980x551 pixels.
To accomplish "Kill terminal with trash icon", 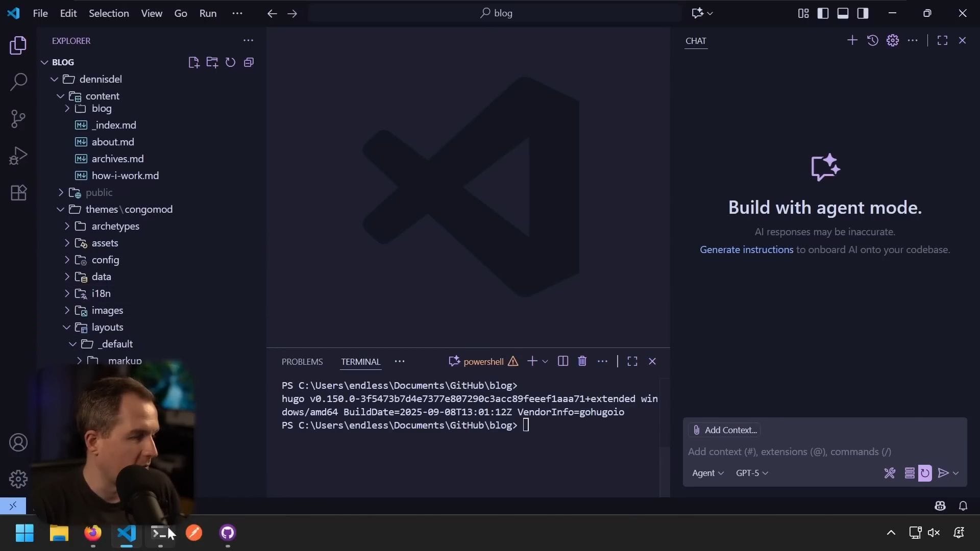I will tap(582, 361).
